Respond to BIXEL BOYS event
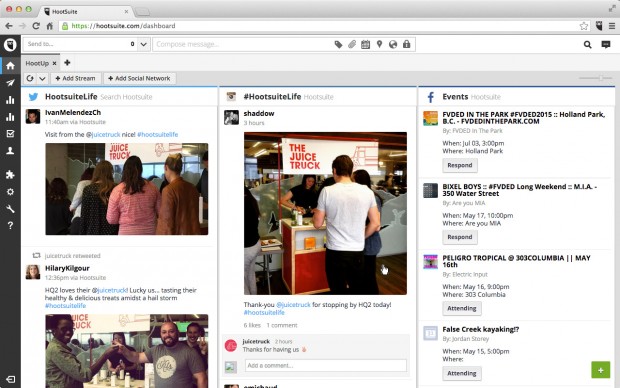The width and height of the screenshot is (620, 388). tap(460, 237)
